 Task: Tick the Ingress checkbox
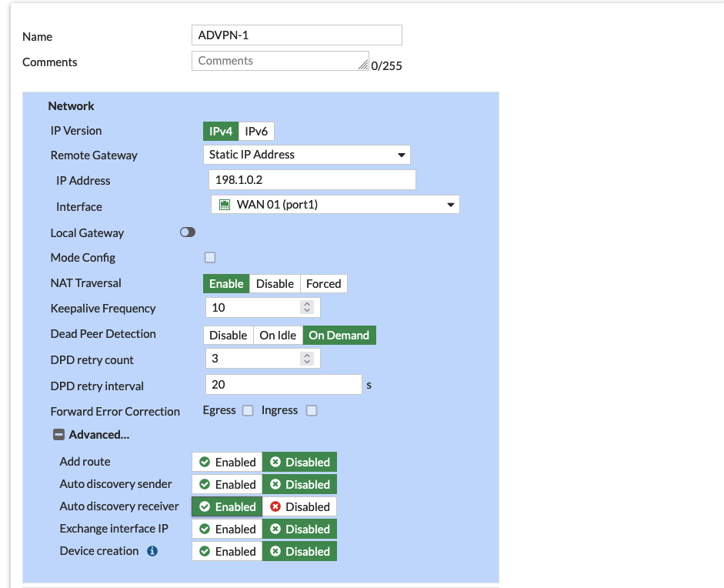(312, 411)
